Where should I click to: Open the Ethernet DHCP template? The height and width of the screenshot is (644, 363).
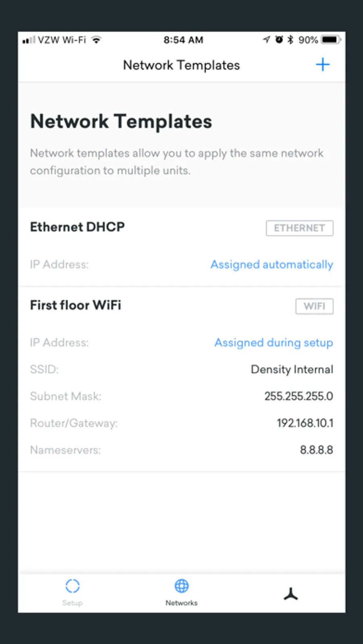click(77, 227)
